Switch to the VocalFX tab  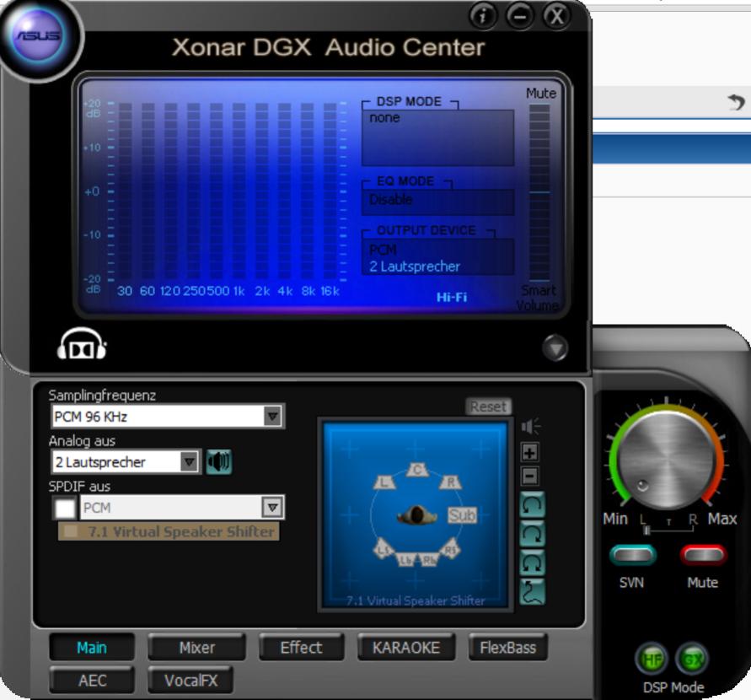(190, 681)
